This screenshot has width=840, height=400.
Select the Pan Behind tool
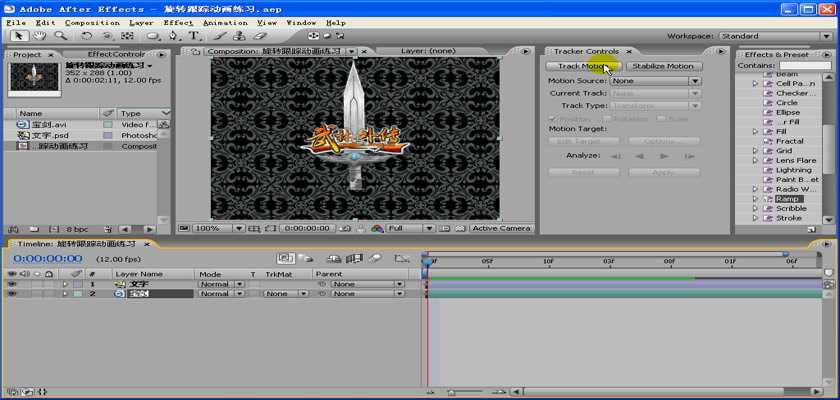pos(127,36)
